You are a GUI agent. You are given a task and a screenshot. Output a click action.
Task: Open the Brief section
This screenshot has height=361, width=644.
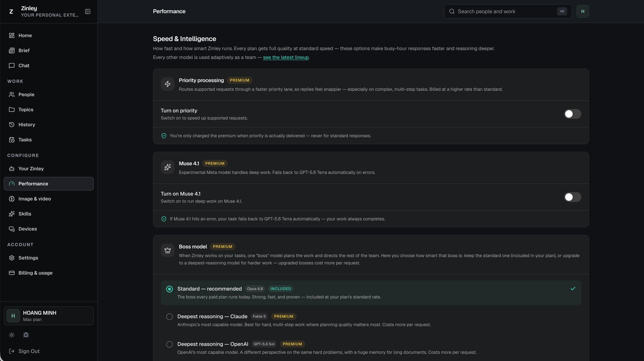(x=49, y=51)
